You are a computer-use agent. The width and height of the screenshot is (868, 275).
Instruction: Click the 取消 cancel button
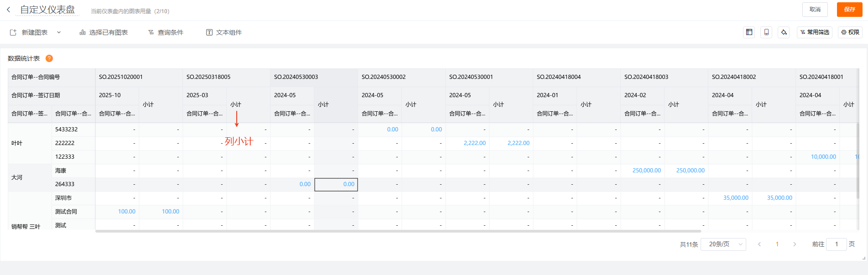815,10
